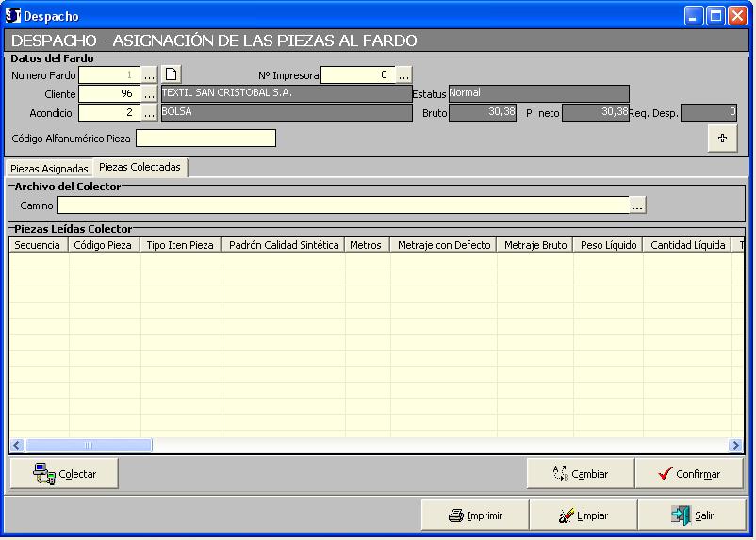Sort by the Código Pieza column header
This screenshot has height=540, width=756.
pos(105,245)
